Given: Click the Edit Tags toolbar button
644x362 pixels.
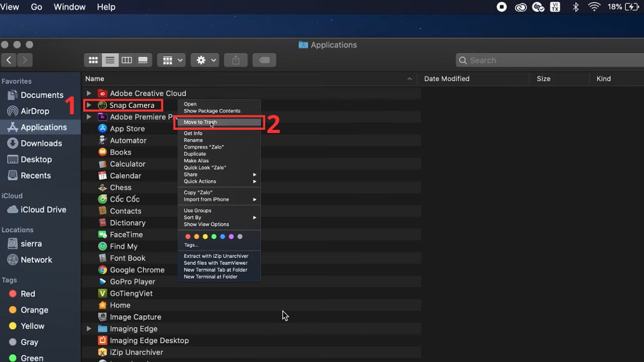Looking at the screenshot, I should tap(265, 60).
